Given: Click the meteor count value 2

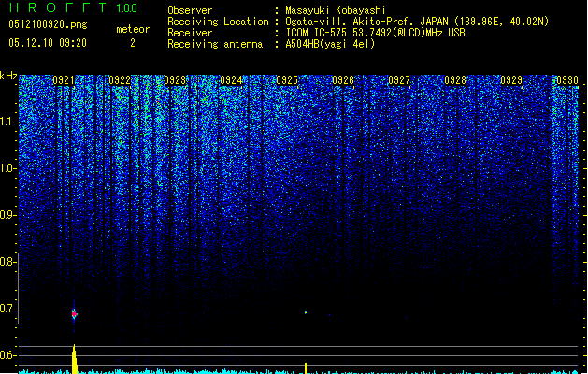Looking at the screenshot, I should (x=133, y=43).
